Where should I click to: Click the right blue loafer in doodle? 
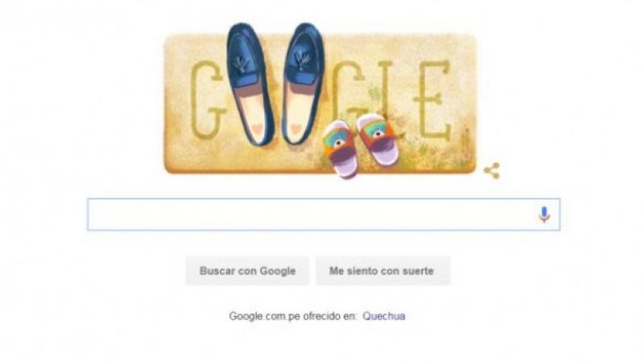coord(303,84)
